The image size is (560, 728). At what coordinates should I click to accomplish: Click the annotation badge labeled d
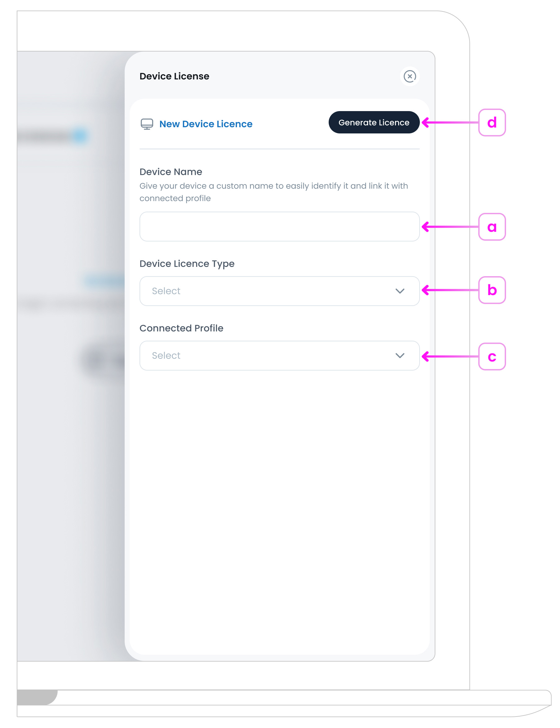pos(492,122)
